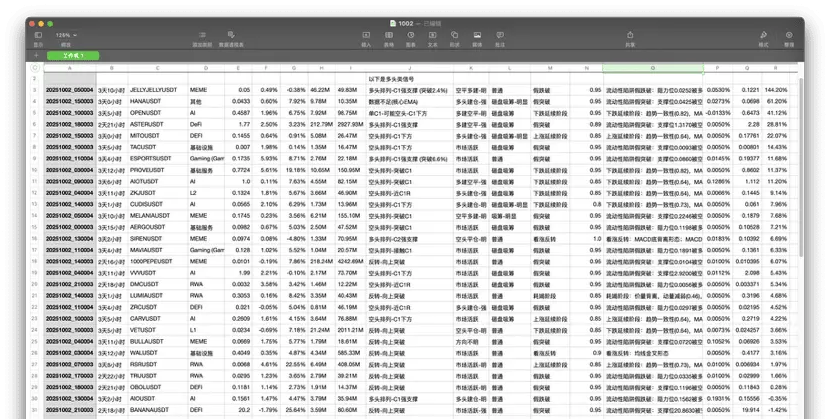Click cell BULLAUSDT

point(158,342)
